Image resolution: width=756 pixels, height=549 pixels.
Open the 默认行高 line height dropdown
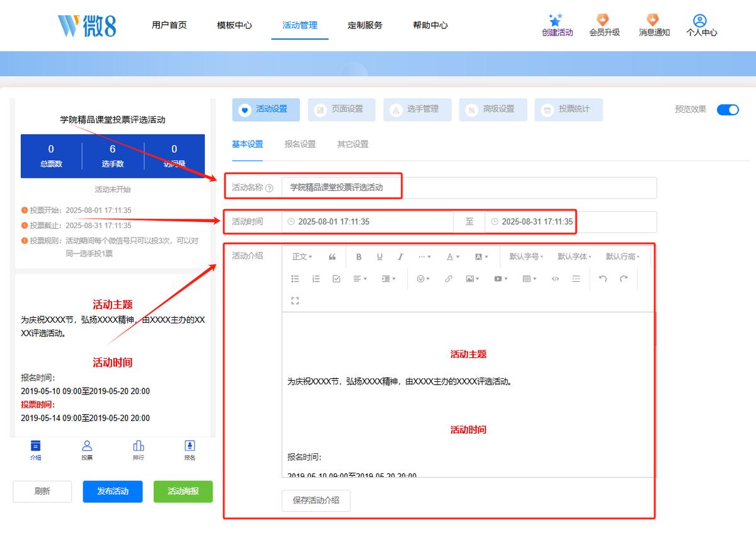[622, 257]
